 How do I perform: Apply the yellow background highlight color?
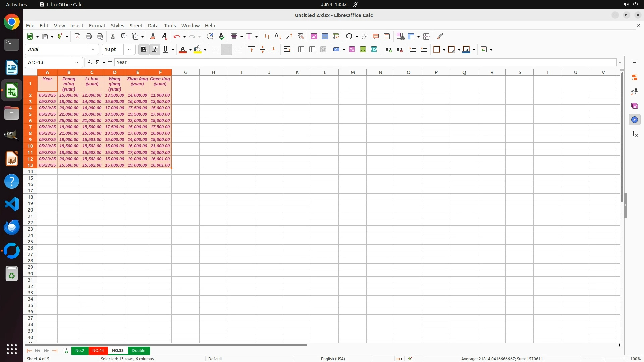coord(198,50)
